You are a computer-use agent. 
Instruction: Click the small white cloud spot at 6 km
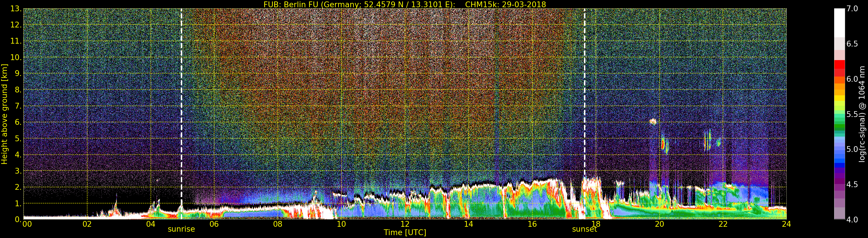(653, 122)
